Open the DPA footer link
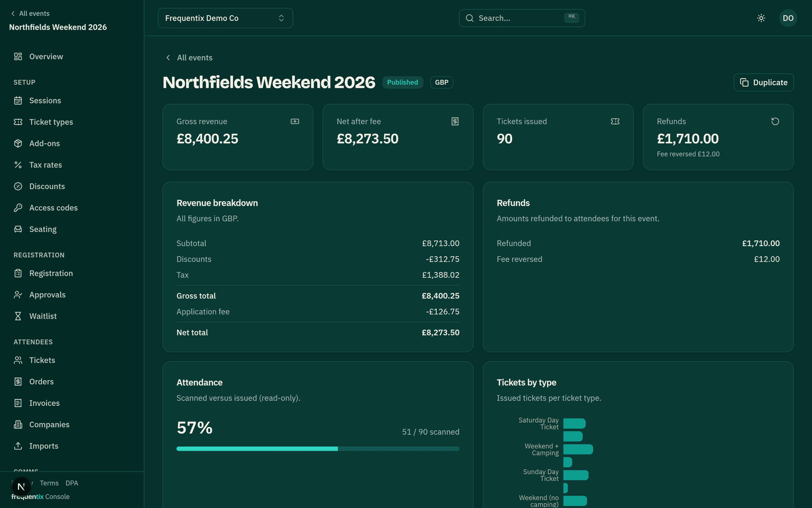 (x=72, y=483)
